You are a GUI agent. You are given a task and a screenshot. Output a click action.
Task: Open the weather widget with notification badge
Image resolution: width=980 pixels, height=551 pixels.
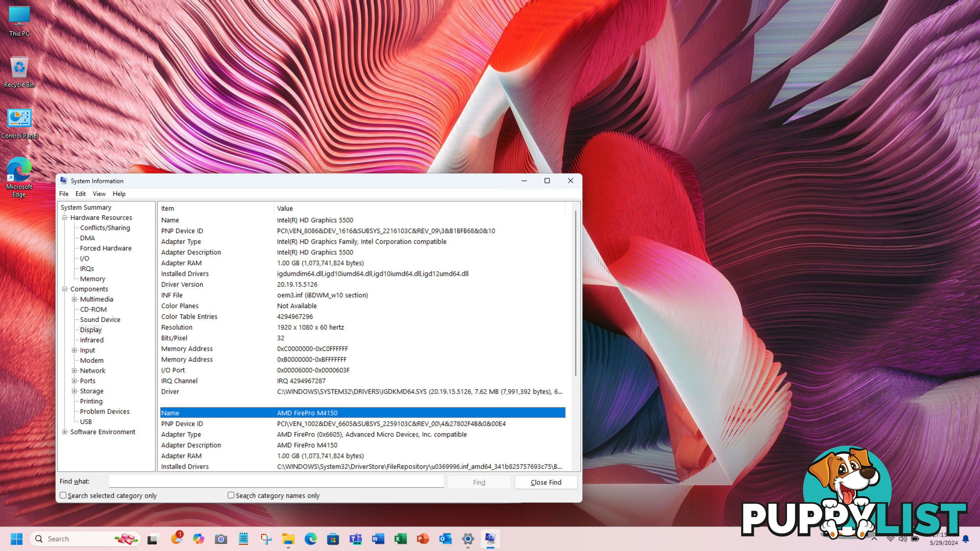[177, 539]
